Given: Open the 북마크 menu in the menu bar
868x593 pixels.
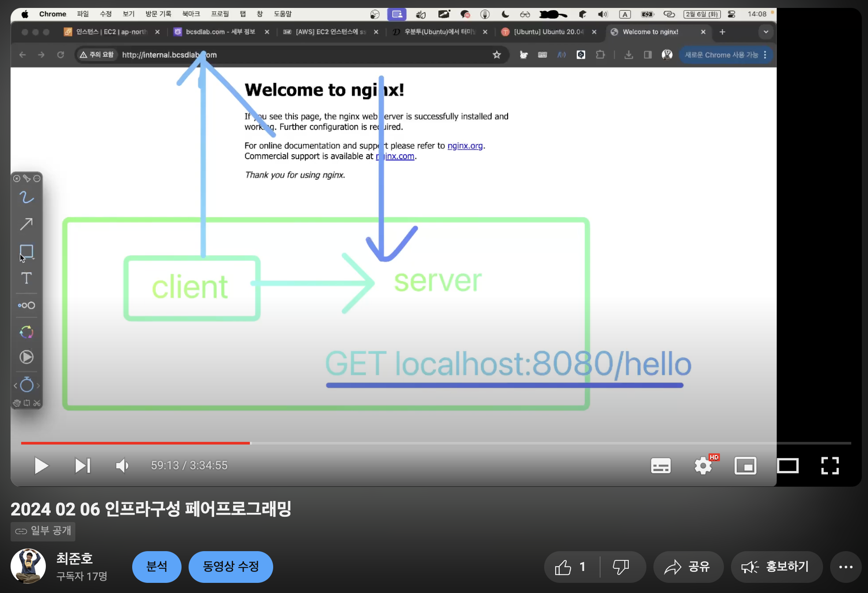Looking at the screenshot, I should click(x=191, y=14).
